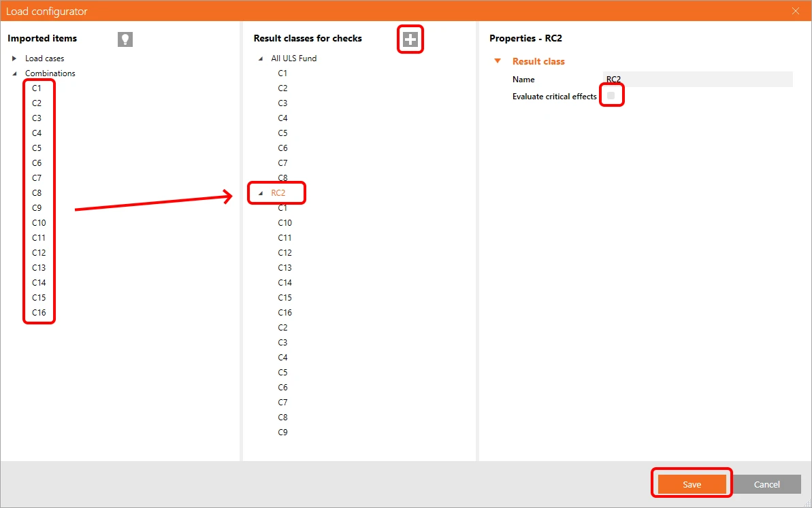The image size is (812, 508).
Task: Collapse the Combinations tree node
Action: [14, 73]
